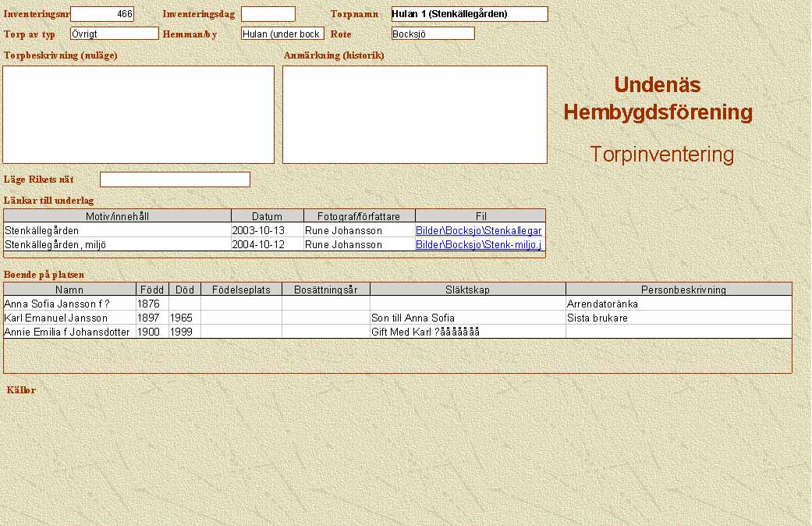Click the Personbeskrivning cell Sista brukare
The image size is (812, 526).
677,318
